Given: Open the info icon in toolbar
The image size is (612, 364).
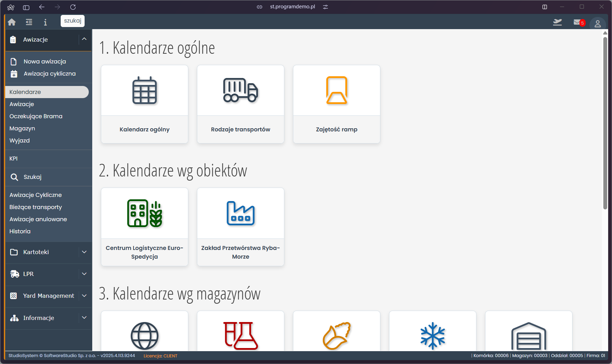Looking at the screenshot, I should coord(45,22).
